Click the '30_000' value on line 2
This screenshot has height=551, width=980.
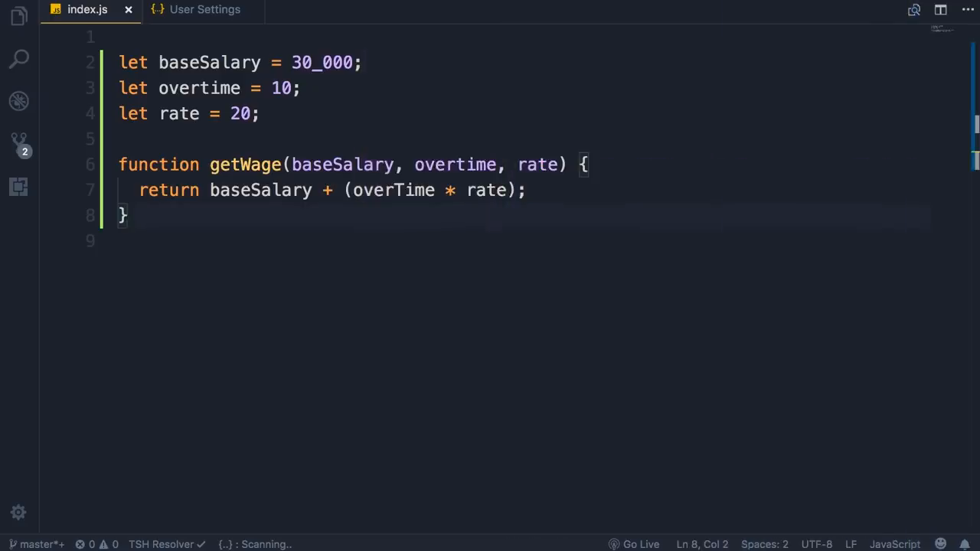(322, 63)
